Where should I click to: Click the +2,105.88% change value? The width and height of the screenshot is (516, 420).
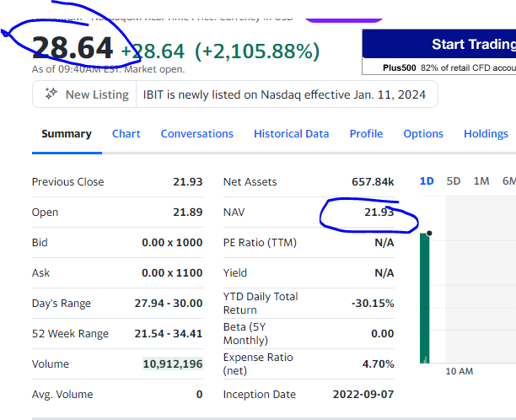tap(257, 51)
